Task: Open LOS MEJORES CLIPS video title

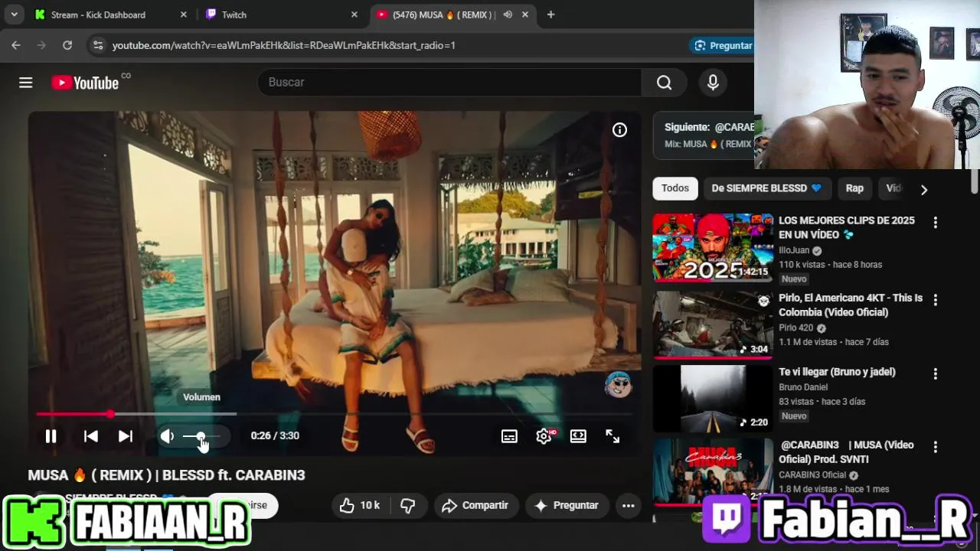Action: [x=847, y=227]
